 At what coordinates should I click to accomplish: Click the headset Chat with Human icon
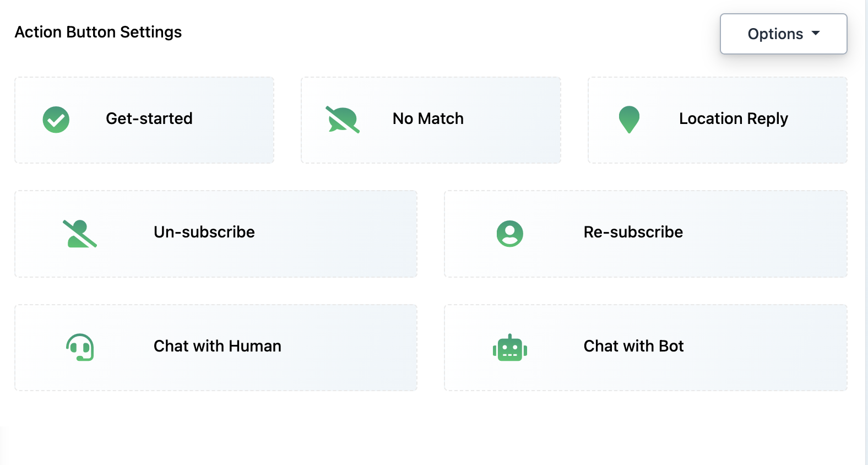tap(80, 347)
